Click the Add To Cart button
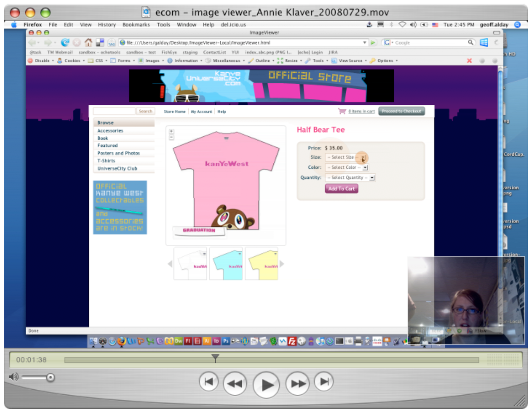Image resolution: width=532 pixels, height=414 pixels. [x=342, y=189]
